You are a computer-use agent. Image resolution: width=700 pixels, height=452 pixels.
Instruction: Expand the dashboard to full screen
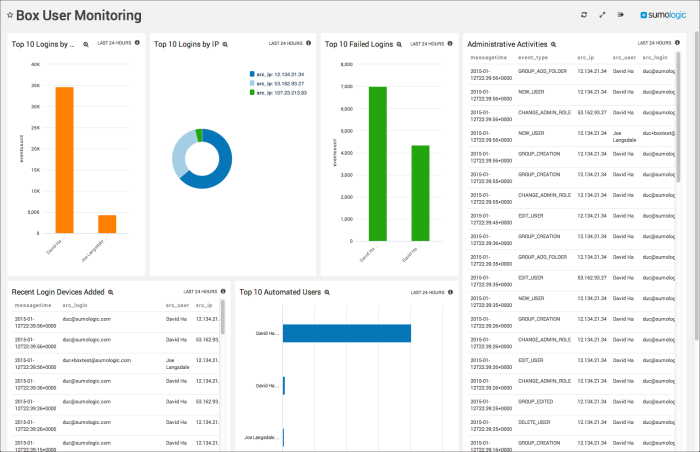(x=602, y=15)
